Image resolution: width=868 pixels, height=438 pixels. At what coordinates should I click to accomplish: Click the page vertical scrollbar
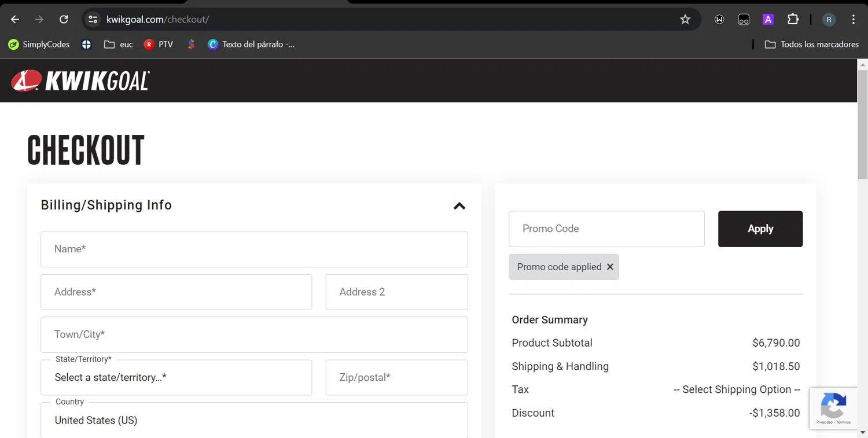[863, 124]
